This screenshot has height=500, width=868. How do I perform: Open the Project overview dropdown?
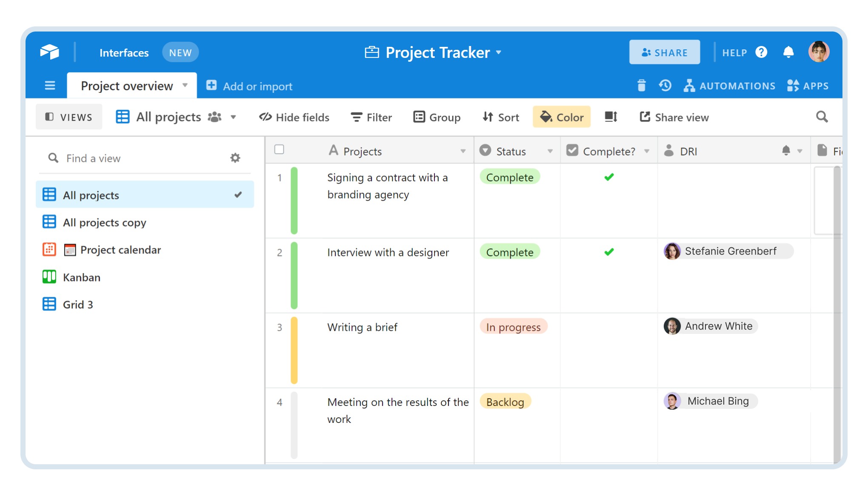[x=185, y=85]
